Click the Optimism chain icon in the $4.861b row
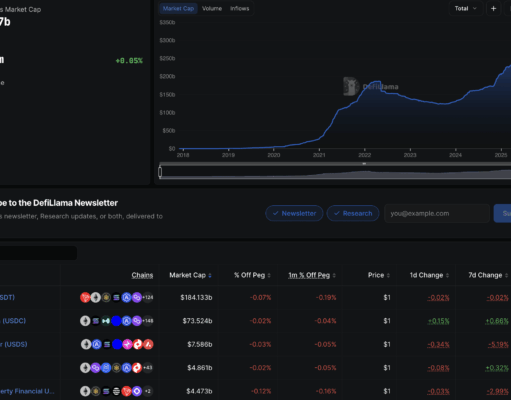The image size is (511, 400). tap(137, 368)
